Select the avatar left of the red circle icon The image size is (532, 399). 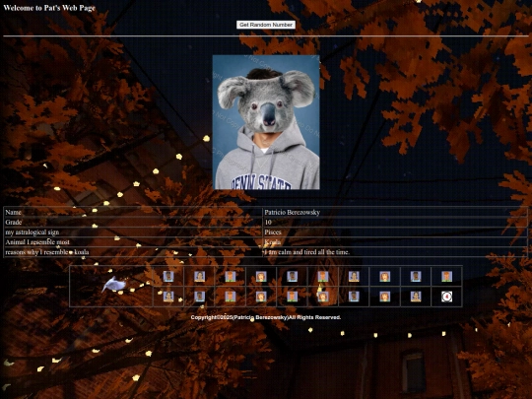[416, 297]
